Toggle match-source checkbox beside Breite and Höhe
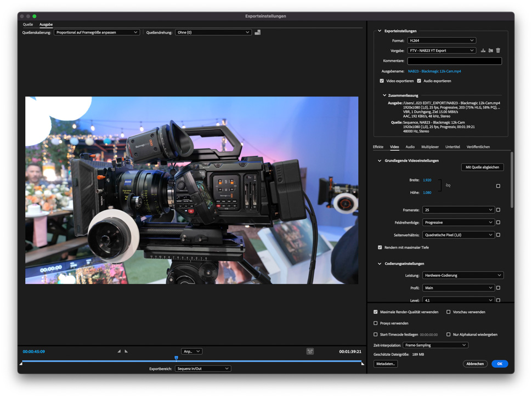This screenshot has height=397, width=532. coord(498,186)
